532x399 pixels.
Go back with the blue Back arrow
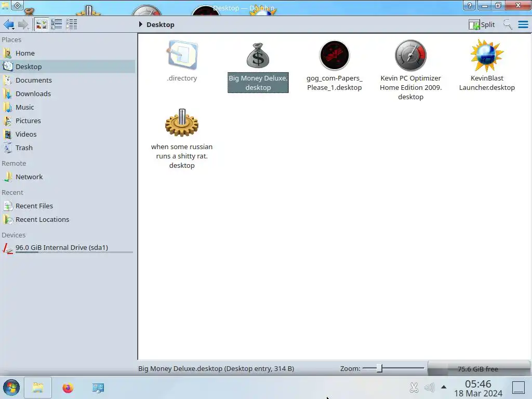[9, 24]
